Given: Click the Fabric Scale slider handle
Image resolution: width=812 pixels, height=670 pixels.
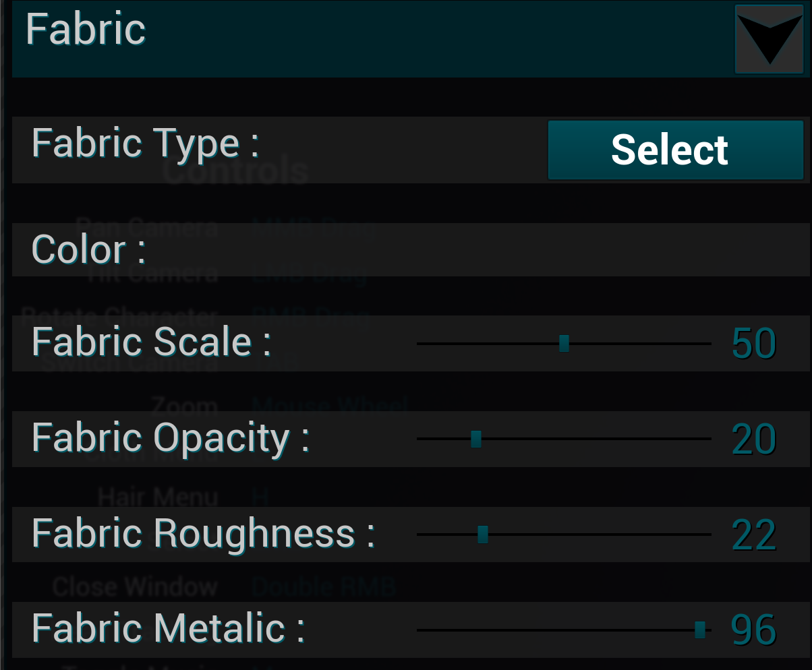Looking at the screenshot, I should 564,344.
